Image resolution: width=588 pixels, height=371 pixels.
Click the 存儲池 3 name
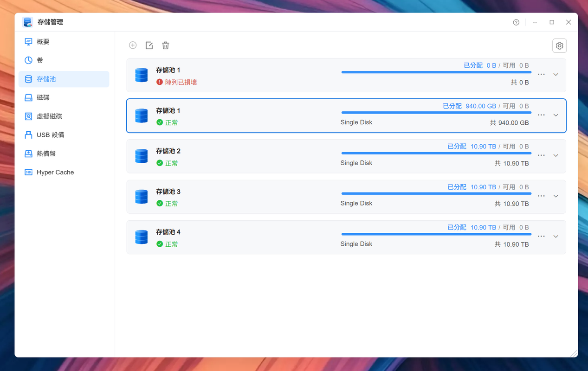pyautogui.click(x=168, y=192)
